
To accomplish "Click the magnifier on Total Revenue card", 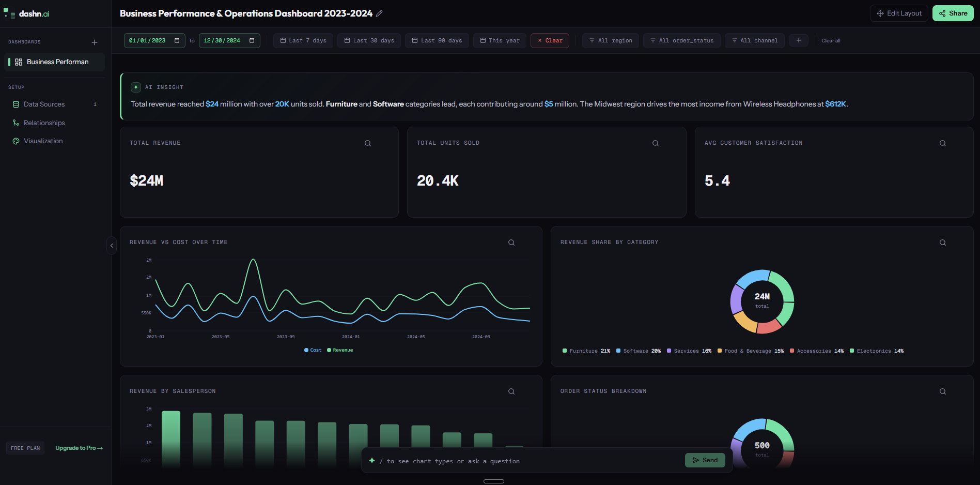I will [x=368, y=143].
